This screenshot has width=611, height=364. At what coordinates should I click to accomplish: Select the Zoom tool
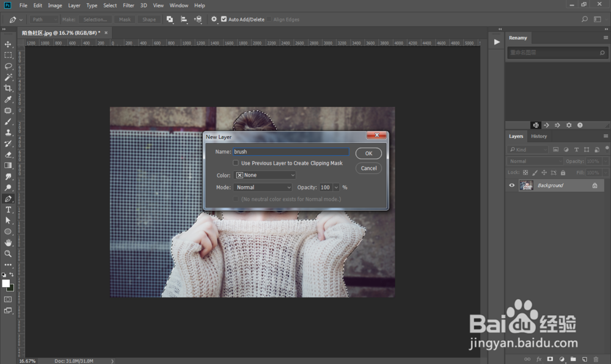point(8,253)
